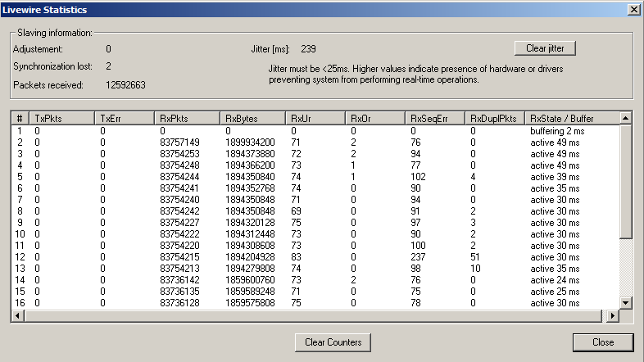
Task: Click the TxErr column header
Action: tap(125, 119)
